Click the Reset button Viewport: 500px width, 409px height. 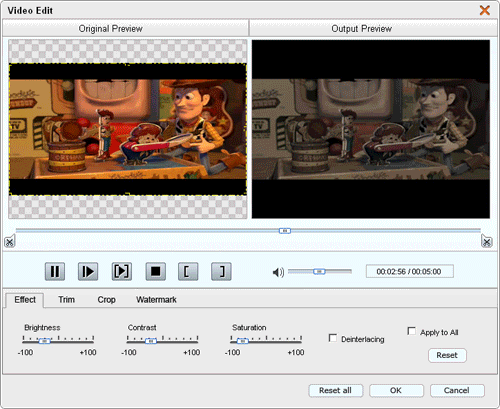447,355
